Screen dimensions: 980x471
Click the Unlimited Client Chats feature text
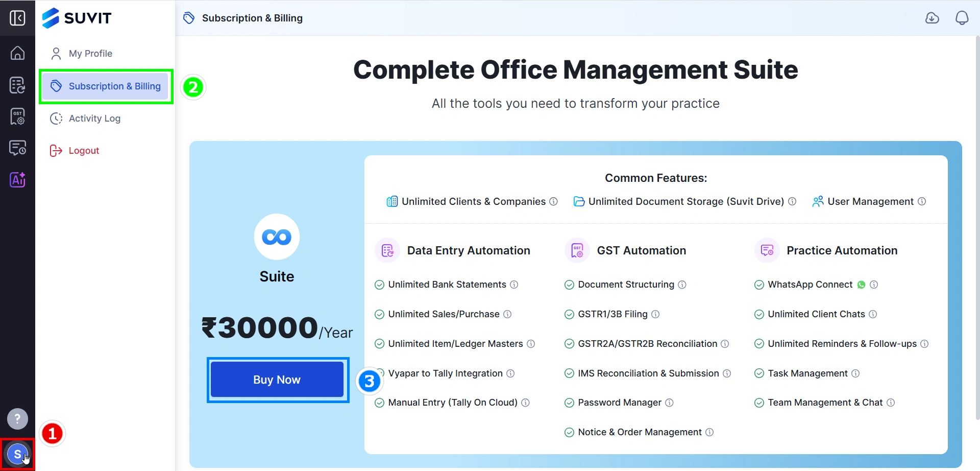816,314
